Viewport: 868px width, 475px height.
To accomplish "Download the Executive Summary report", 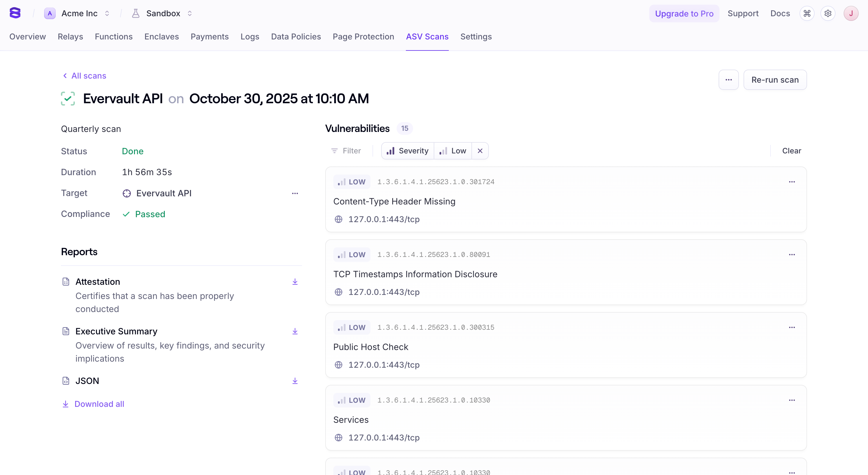I will tap(295, 331).
